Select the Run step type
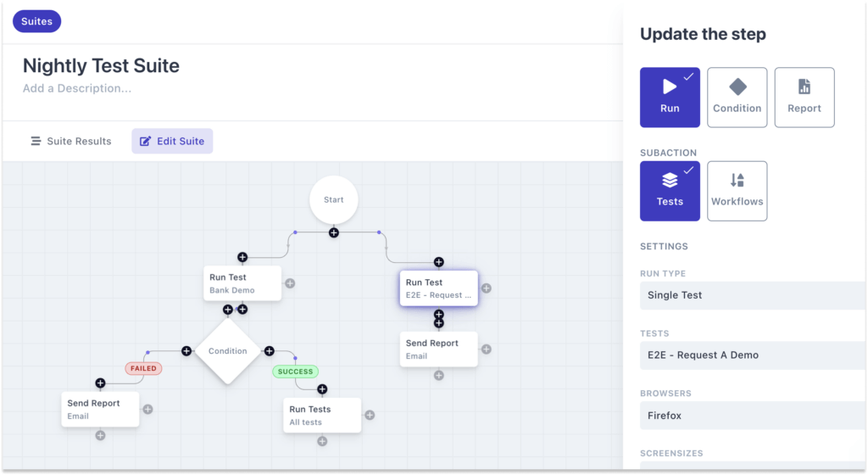 point(670,98)
